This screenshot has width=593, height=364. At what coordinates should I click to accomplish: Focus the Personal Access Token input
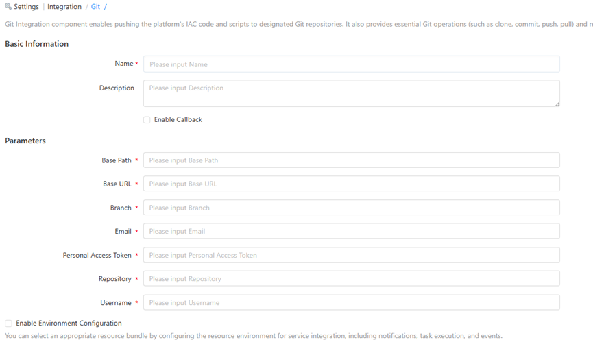[351, 255]
